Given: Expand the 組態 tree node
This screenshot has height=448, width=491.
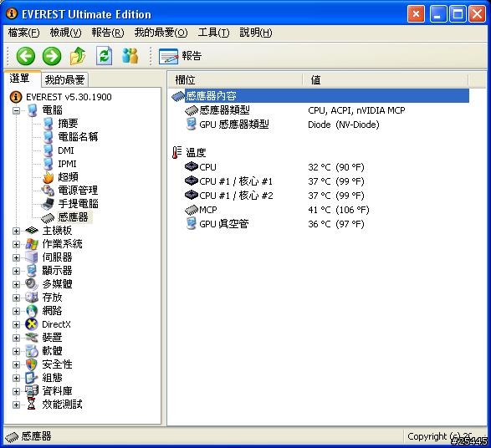Looking at the screenshot, I should point(16,379).
